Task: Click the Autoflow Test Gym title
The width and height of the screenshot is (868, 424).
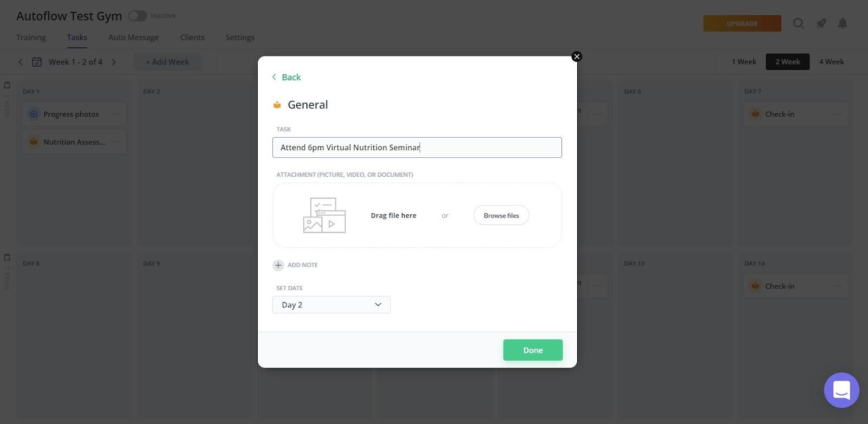Action: tap(69, 16)
